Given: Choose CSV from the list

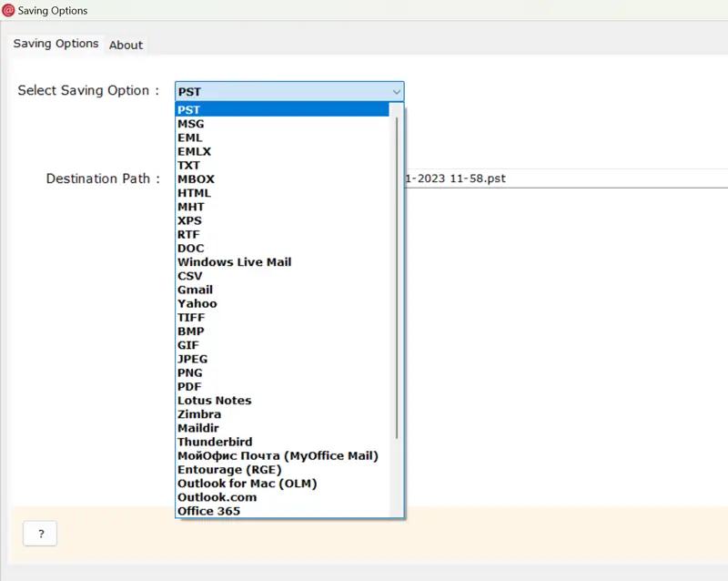Looking at the screenshot, I should pos(282,276).
